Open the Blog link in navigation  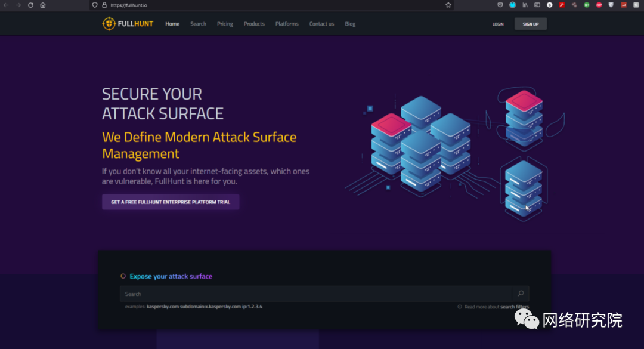[350, 24]
